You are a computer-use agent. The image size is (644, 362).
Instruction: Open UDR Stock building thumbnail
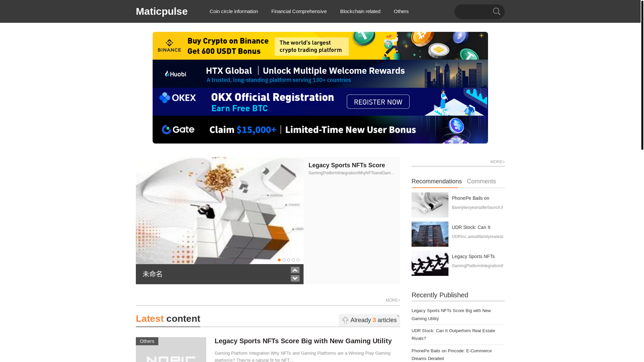pyautogui.click(x=430, y=234)
